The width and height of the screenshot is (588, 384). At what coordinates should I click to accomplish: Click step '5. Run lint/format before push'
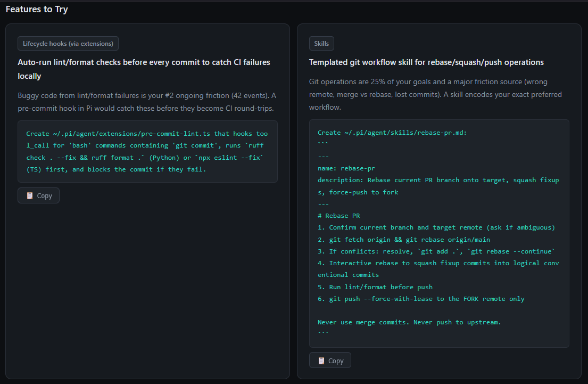[375, 287]
